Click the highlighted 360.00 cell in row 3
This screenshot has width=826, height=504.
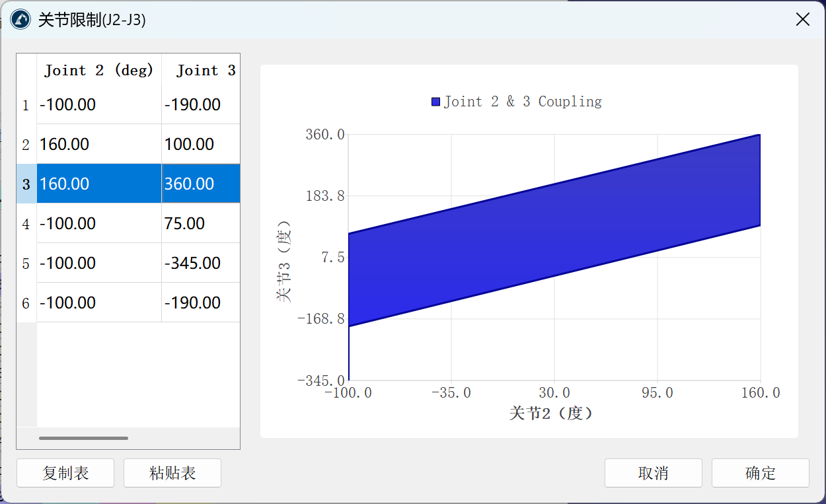coord(201,184)
